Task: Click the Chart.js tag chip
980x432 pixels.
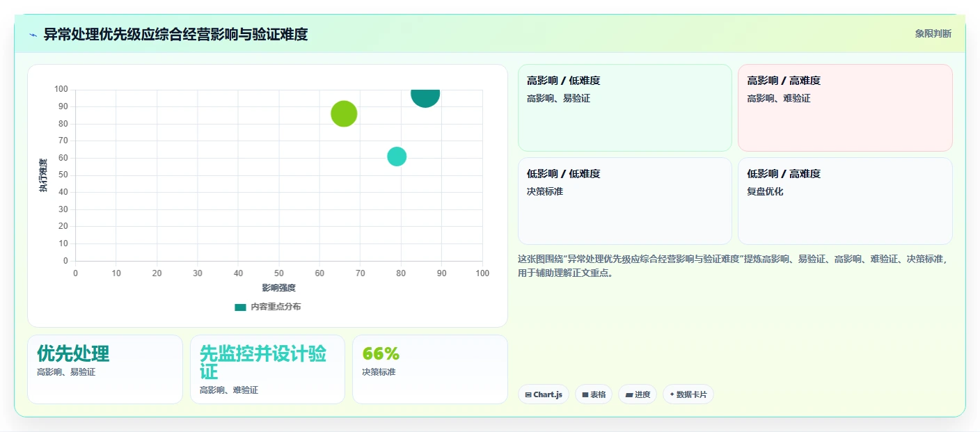Action: click(x=543, y=394)
